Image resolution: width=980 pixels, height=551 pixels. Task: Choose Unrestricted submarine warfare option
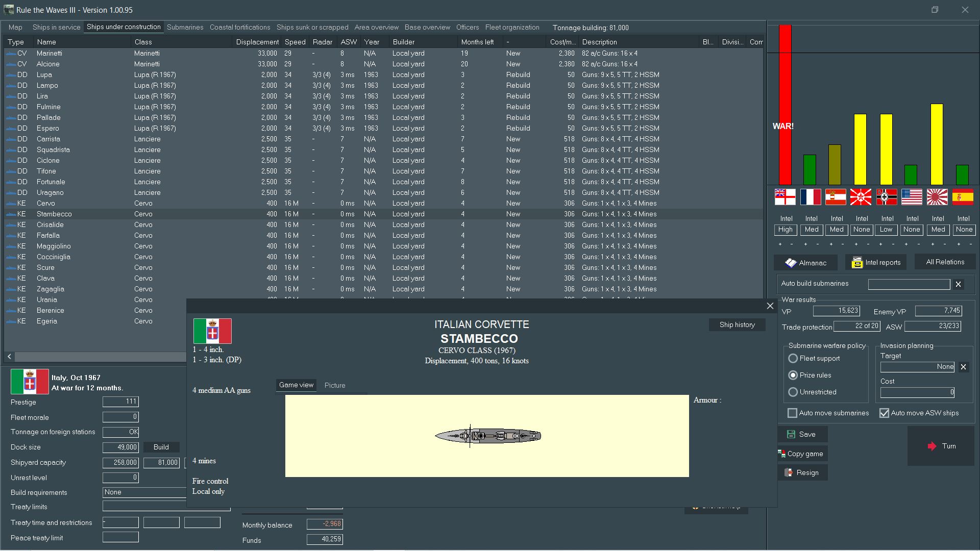793,392
